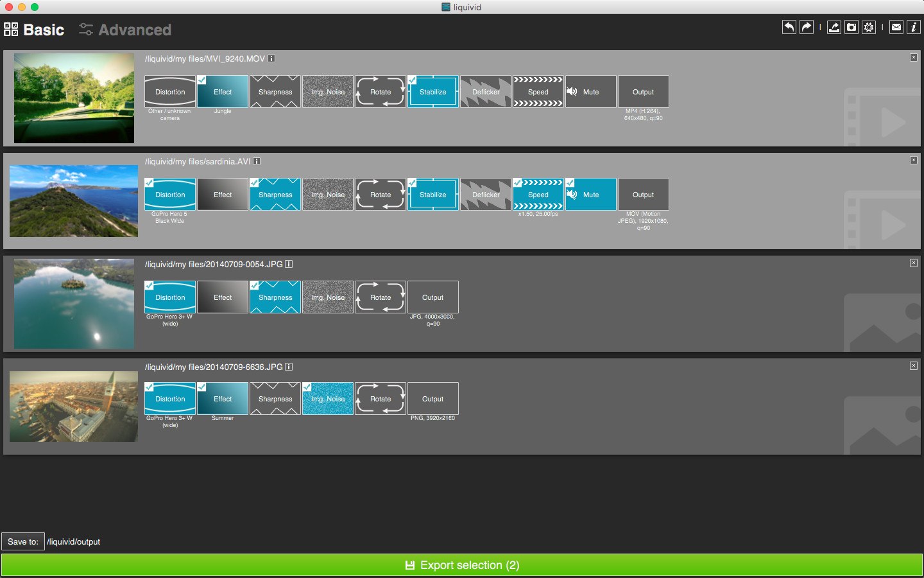Viewport: 924px width, 578px height.
Task: Enable Sharpness for 20140709-6636.JPG
Action: click(x=275, y=399)
